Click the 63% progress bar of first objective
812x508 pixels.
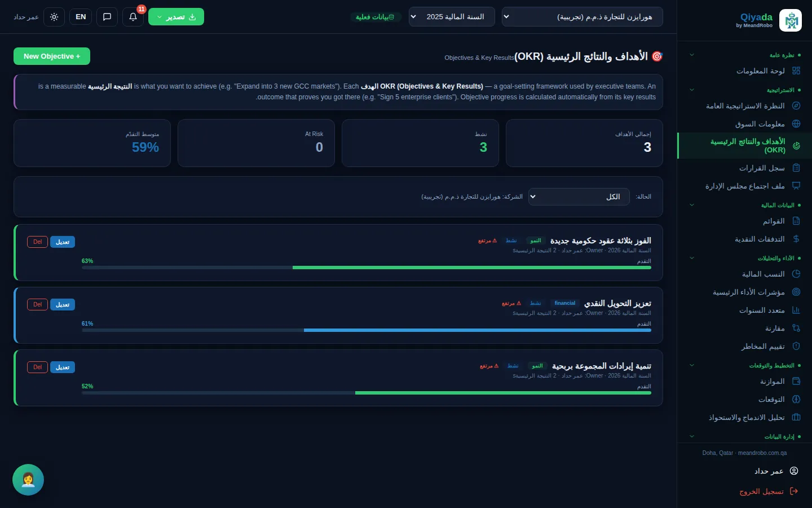click(367, 268)
